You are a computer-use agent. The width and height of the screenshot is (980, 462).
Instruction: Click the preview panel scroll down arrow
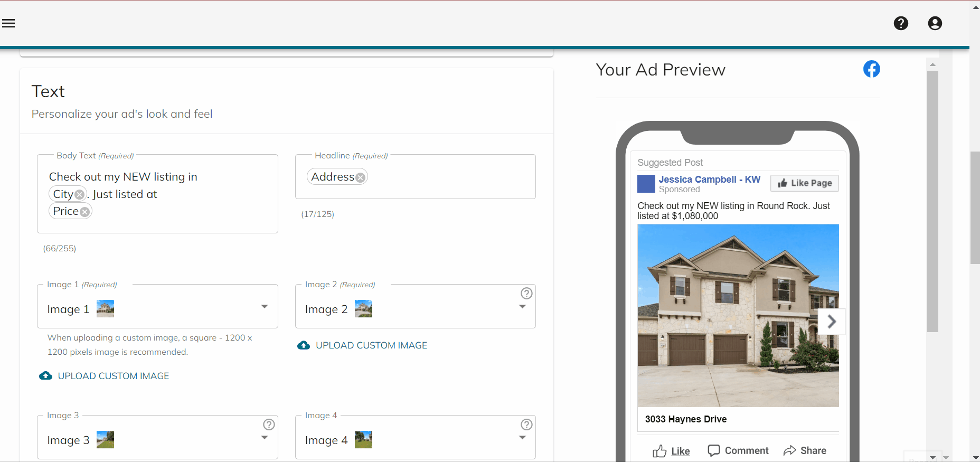(x=932, y=457)
